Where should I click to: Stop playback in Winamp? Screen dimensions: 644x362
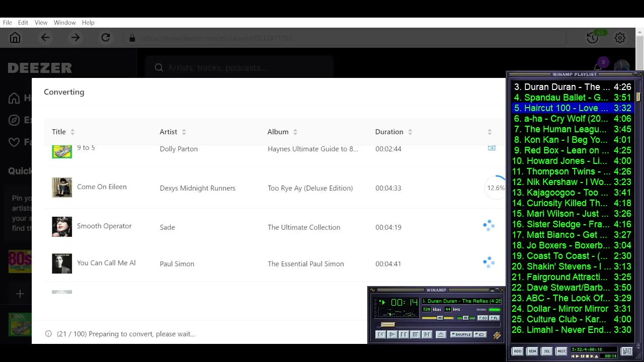(x=416, y=334)
